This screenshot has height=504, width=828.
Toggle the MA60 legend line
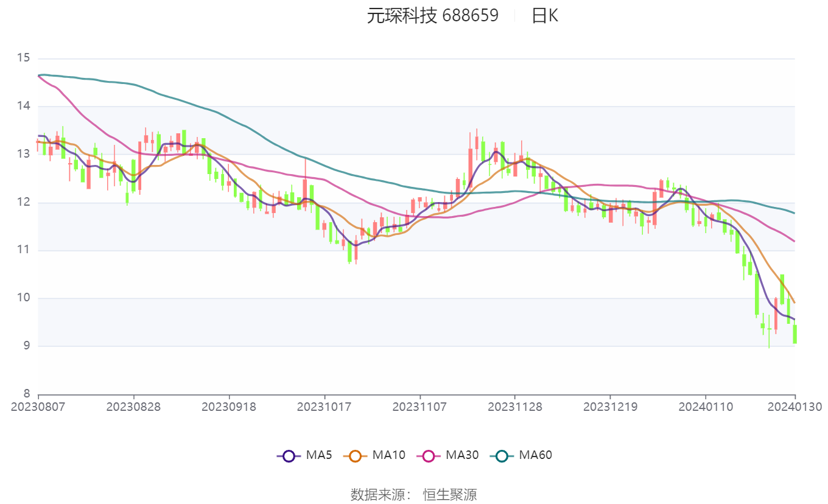tap(521, 455)
